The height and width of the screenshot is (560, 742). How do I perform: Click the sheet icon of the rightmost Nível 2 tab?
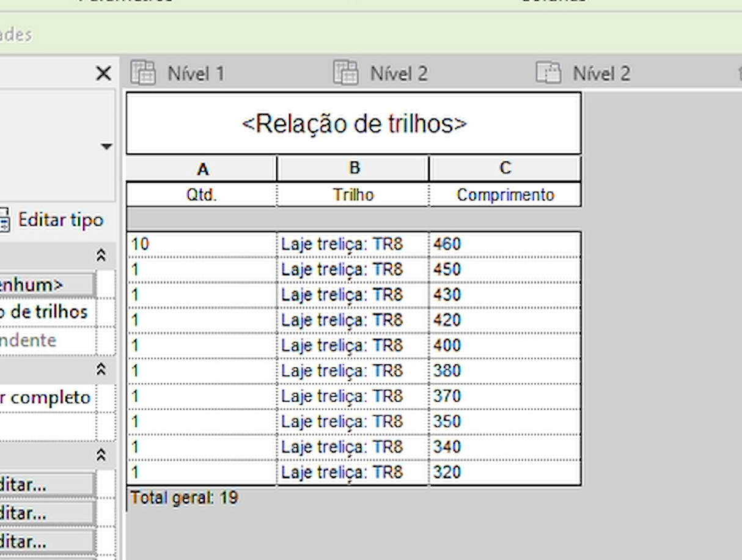(x=548, y=73)
